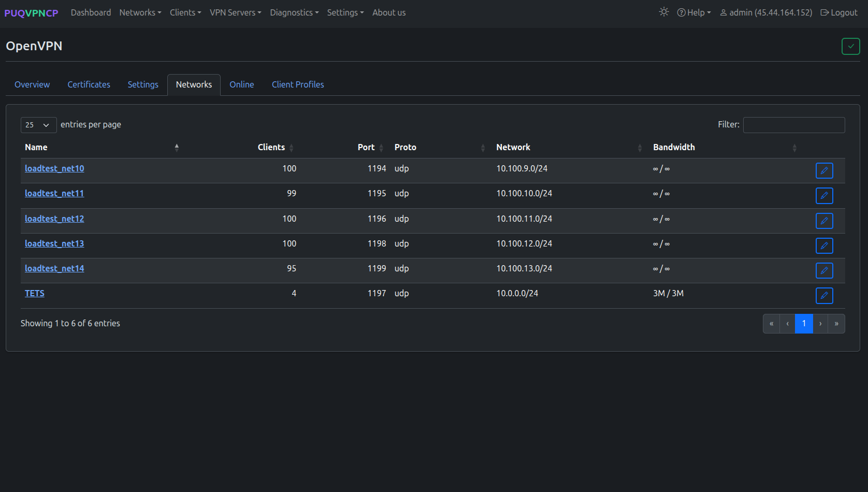Click 'Showing 1 to 6 of 6 entries' text

click(x=70, y=323)
